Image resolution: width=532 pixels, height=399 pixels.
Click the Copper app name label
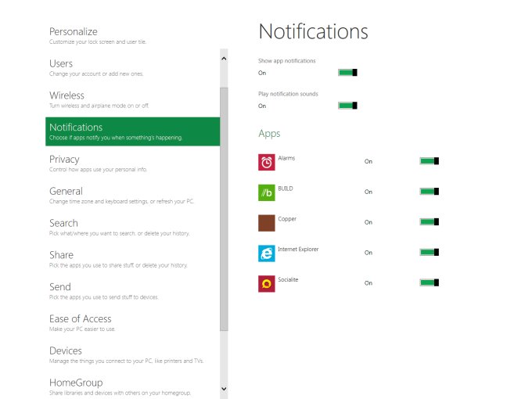coord(287,219)
